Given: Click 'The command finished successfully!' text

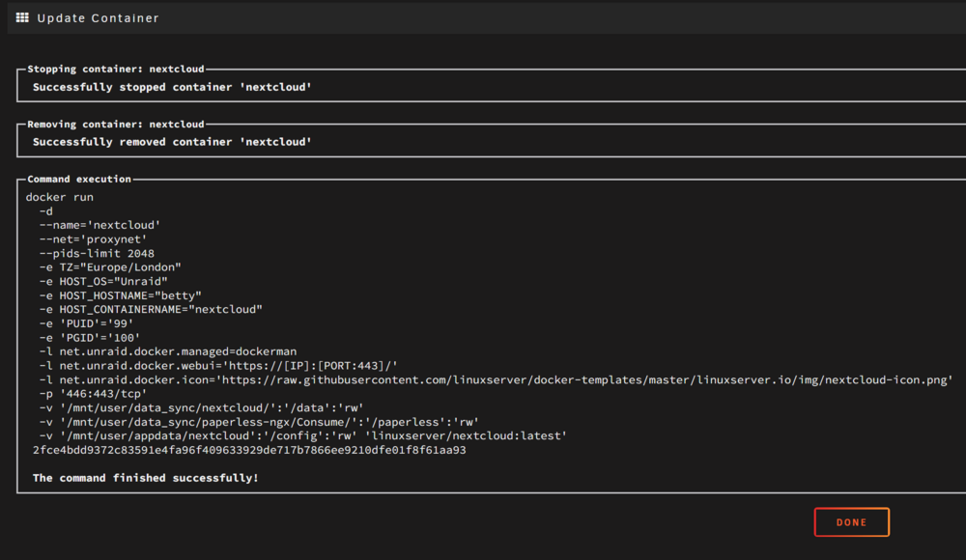Looking at the screenshot, I should point(146,477).
